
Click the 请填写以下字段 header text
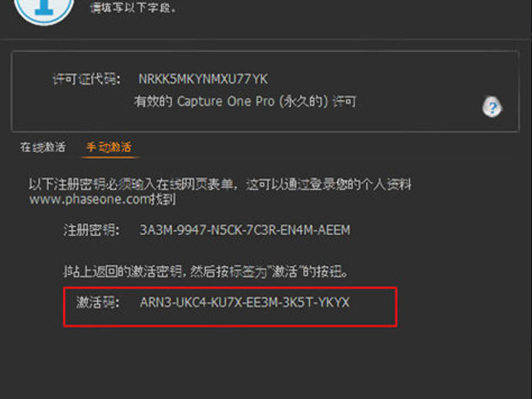(133, 7)
